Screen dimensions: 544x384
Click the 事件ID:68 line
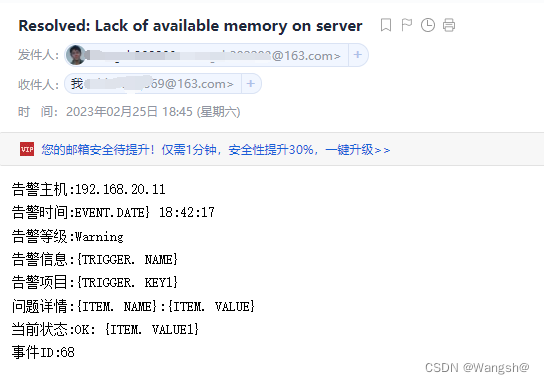pos(43,352)
